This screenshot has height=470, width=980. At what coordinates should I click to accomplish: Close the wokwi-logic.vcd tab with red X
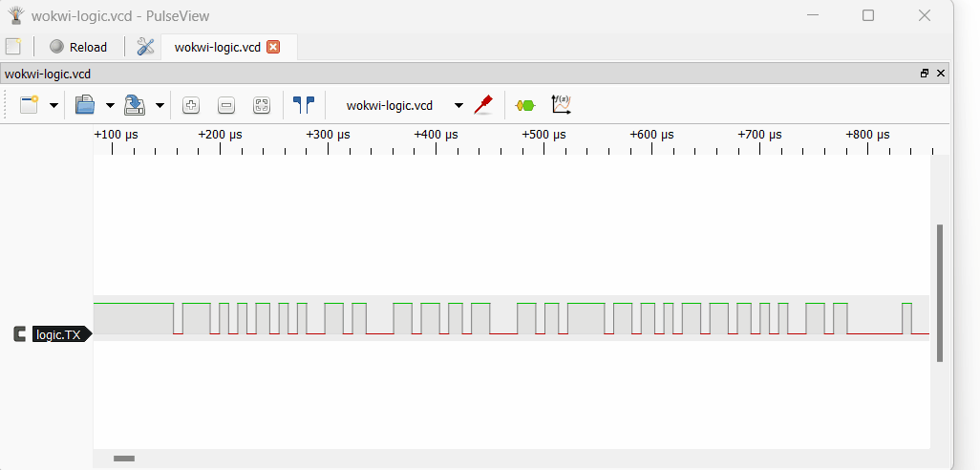273,47
